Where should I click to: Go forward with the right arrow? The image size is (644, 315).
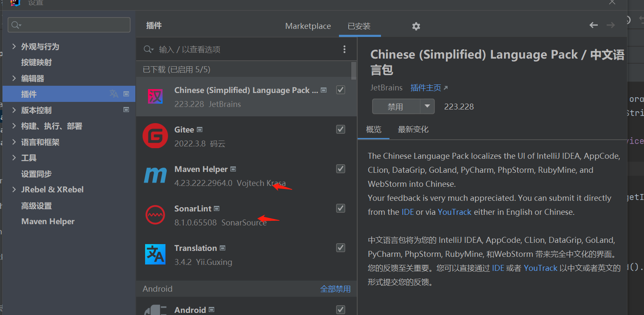(610, 25)
